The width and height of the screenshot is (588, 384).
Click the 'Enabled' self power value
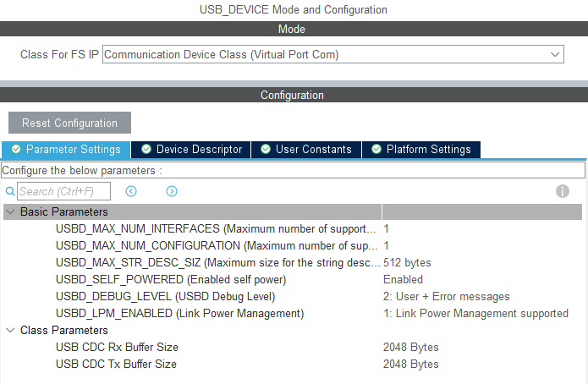click(x=403, y=279)
